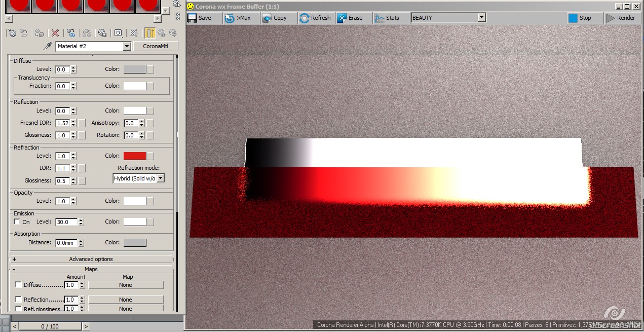This screenshot has height=332, width=644.
Task: Click the Diffuse map None button
Action: (126, 285)
